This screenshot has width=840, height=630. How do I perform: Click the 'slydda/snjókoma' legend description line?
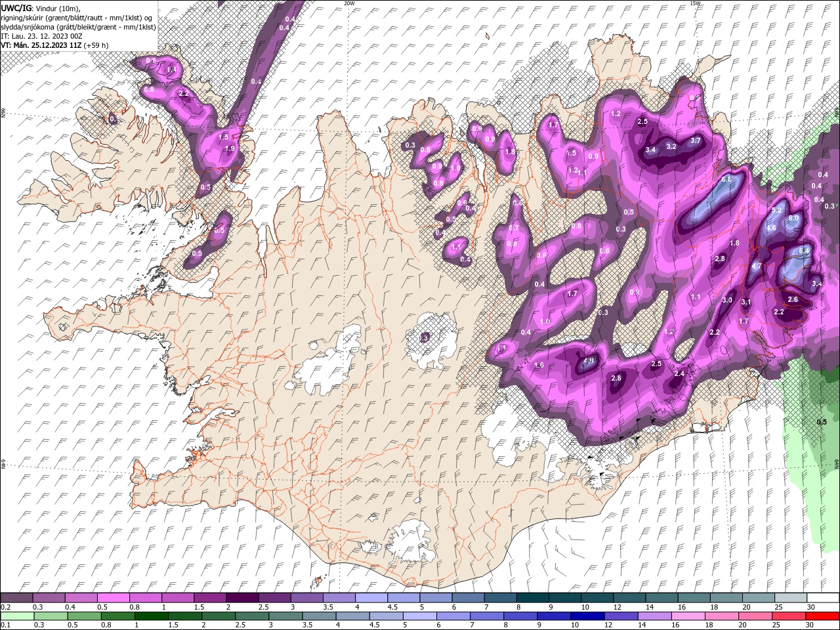tap(78, 27)
